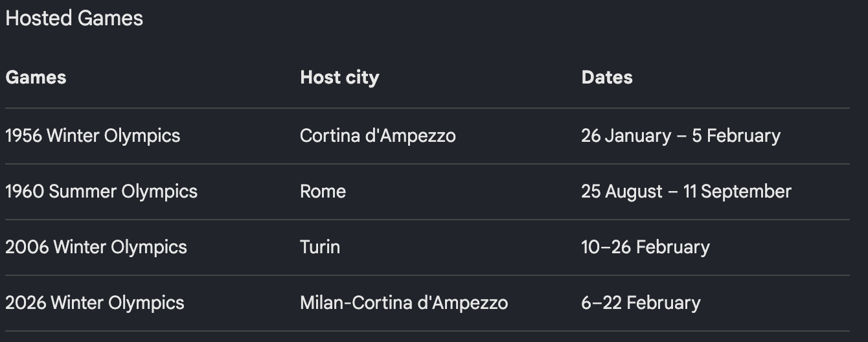Select the 6–22 February dates cell
Image resolution: width=868 pixels, height=342 pixels.
tap(641, 303)
